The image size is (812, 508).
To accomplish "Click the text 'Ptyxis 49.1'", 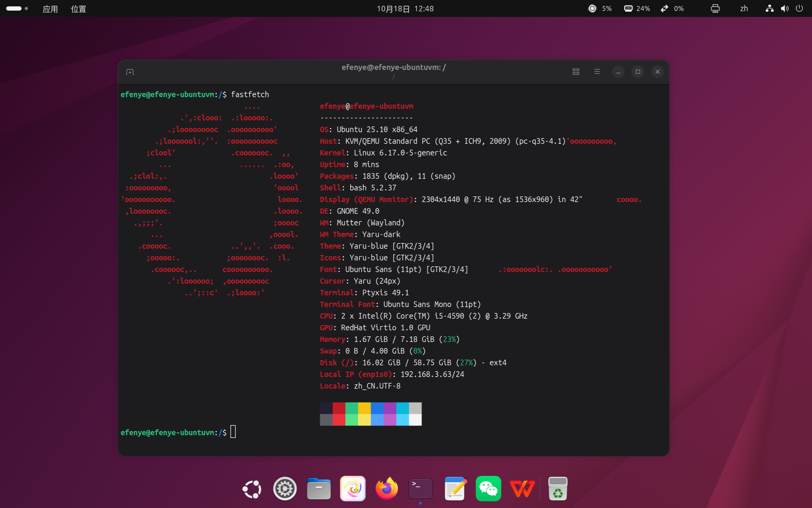I will click(385, 293).
